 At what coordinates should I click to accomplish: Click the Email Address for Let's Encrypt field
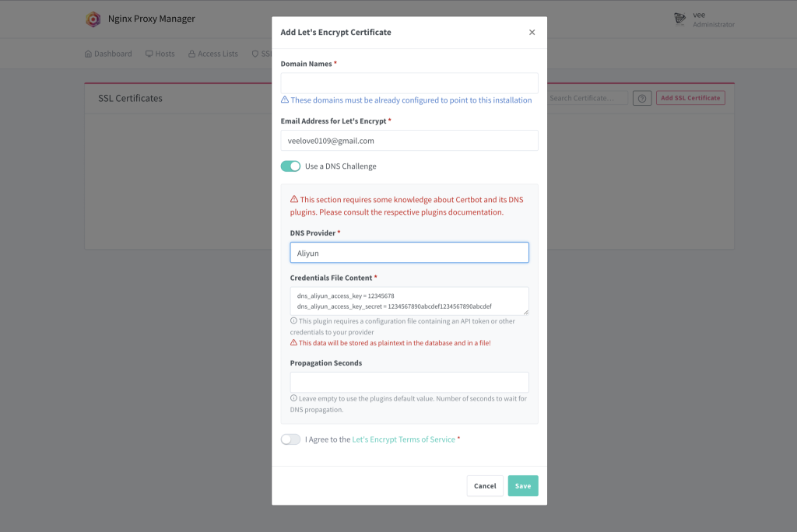click(x=409, y=140)
